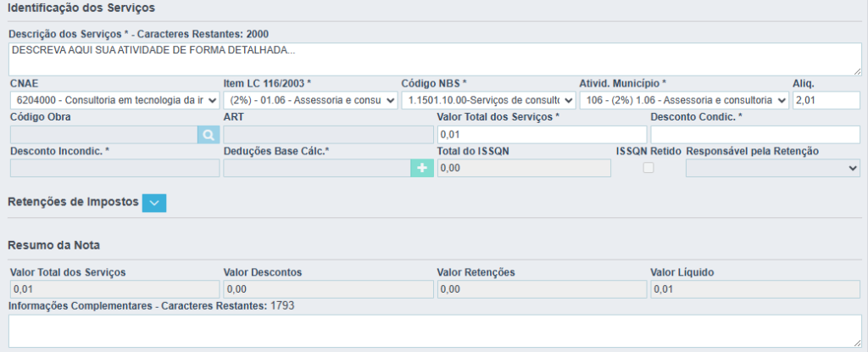Click the green plus Deduções button

tap(421, 168)
